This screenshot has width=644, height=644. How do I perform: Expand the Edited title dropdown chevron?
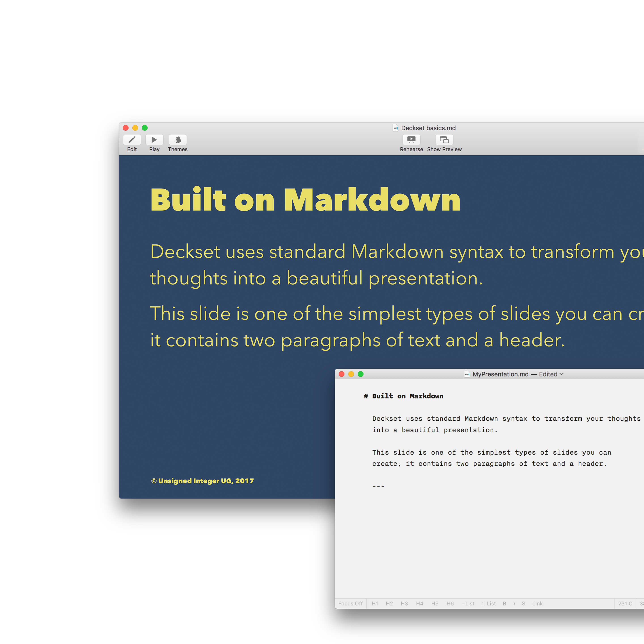pyautogui.click(x=561, y=374)
